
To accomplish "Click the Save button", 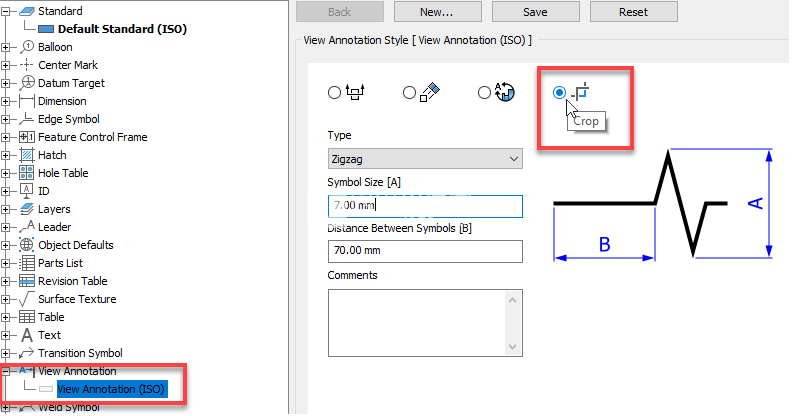I will pos(535,12).
